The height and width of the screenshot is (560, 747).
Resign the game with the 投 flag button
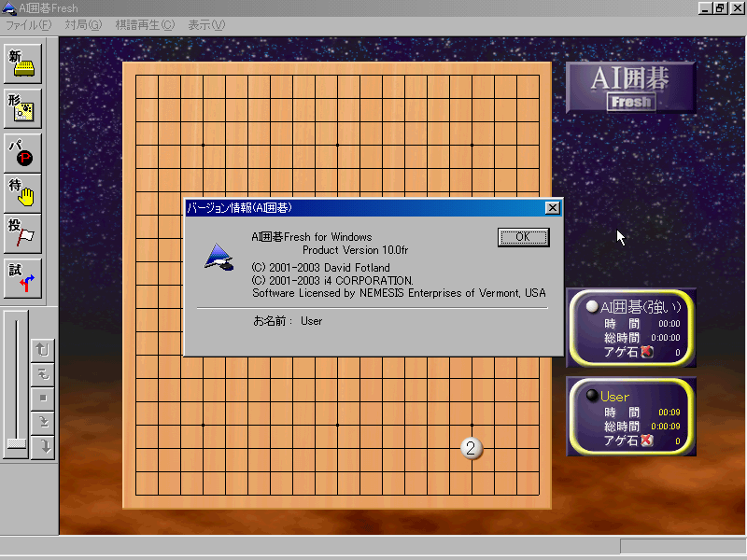pyautogui.click(x=22, y=233)
